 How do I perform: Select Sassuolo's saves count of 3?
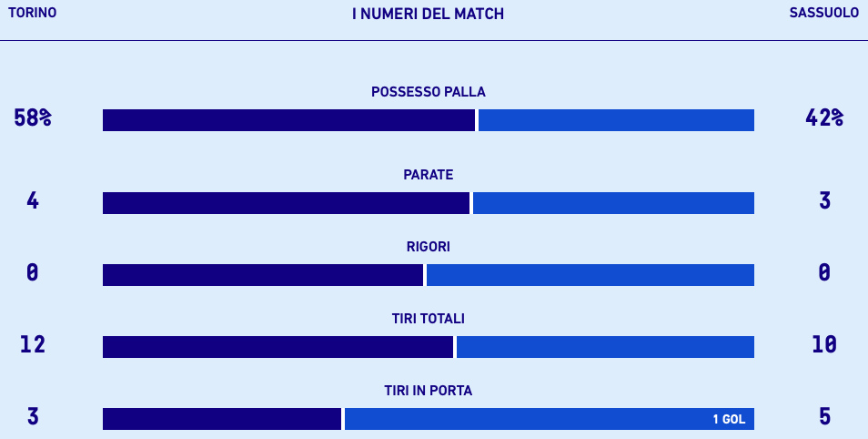(824, 200)
